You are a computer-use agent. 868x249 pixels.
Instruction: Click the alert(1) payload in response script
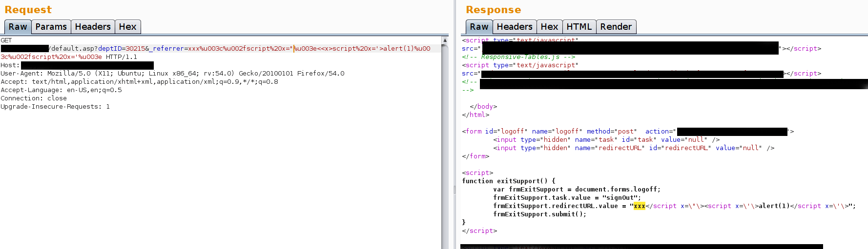[774, 206]
